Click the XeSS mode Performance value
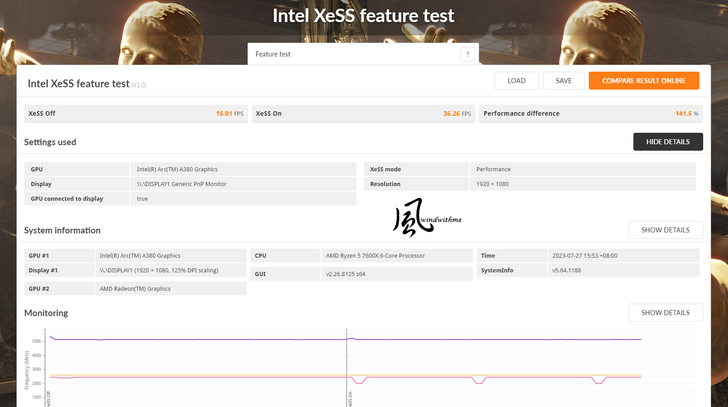The height and width of the screenshot is (407, 728). tap(494, 169)
